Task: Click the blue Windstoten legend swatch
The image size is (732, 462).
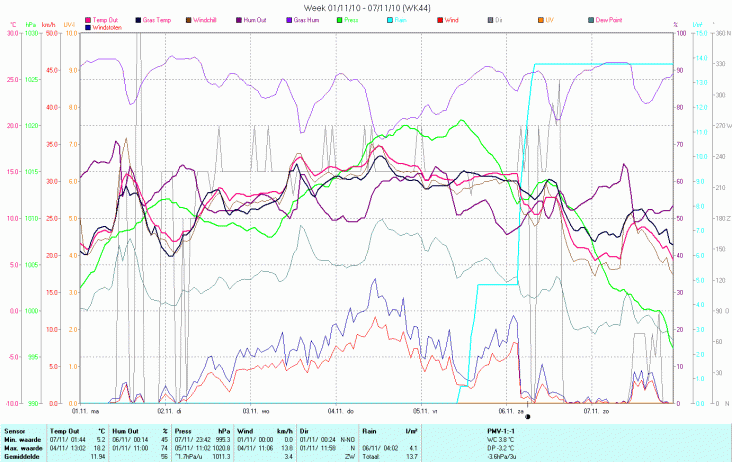Action: [88, 28]
